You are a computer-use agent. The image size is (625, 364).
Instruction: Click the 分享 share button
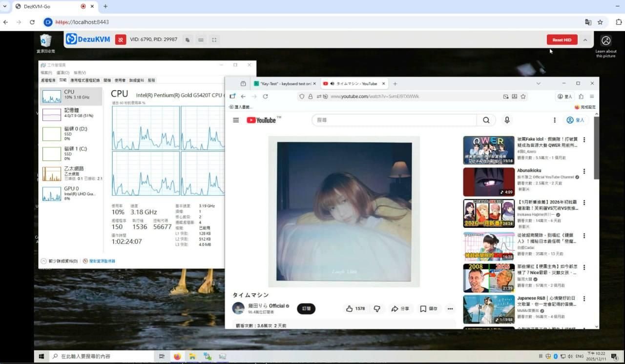(400, 308)
